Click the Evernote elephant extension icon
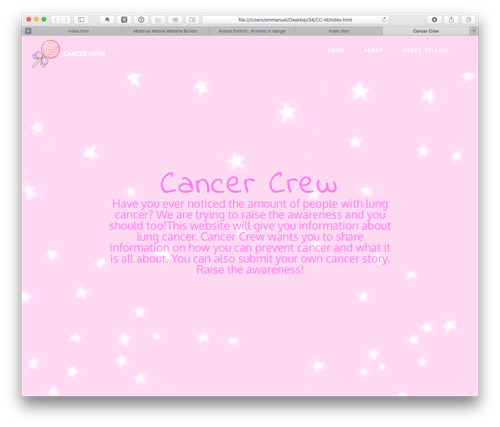The height and width of the screenshot is (427, 500). (107, 20)
